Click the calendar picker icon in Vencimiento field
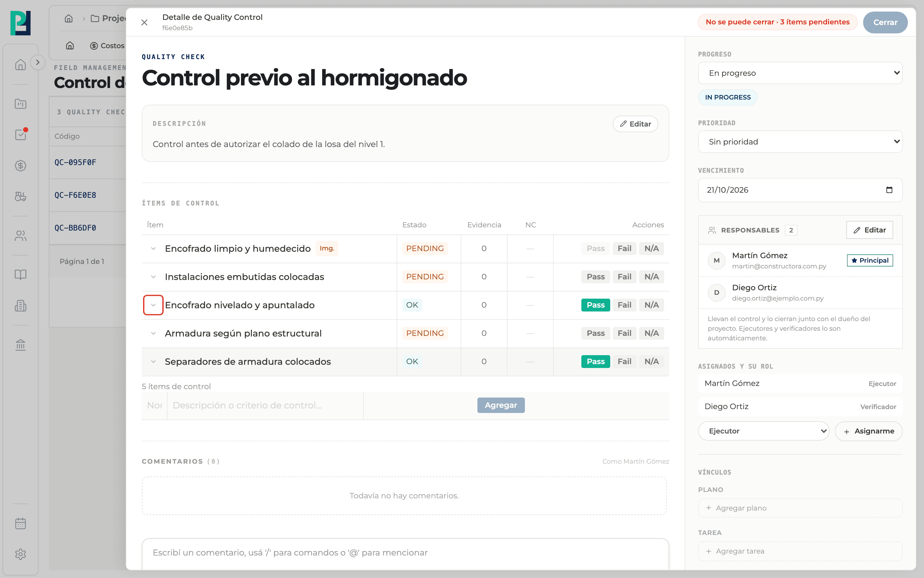924x578 pixels. (x=889, y=190)
